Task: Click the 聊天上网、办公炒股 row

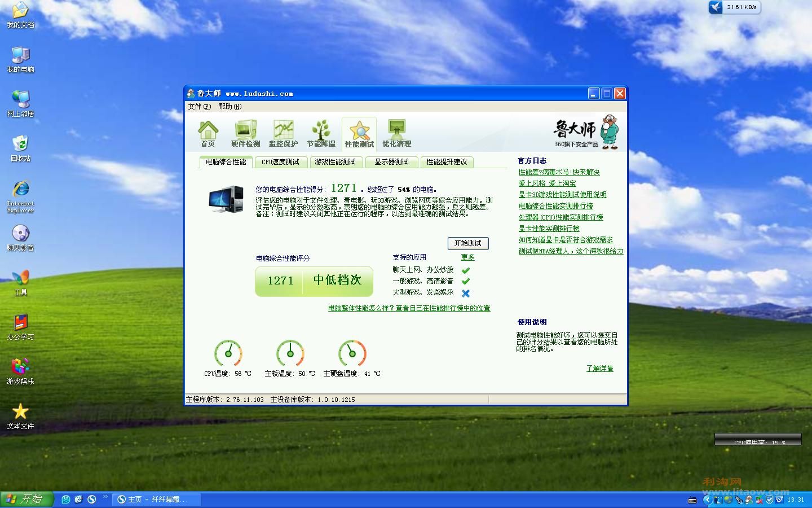Action: pos(431,270)
